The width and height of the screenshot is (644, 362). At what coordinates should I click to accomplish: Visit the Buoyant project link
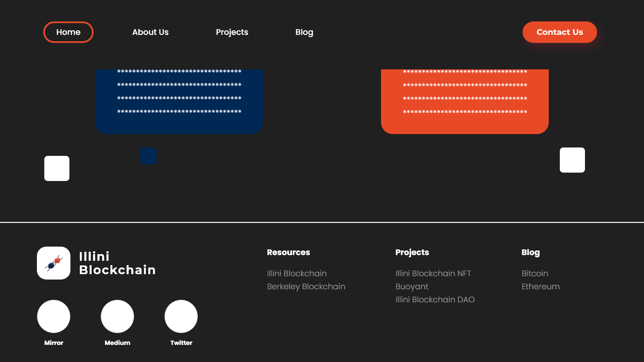point(412,287)
